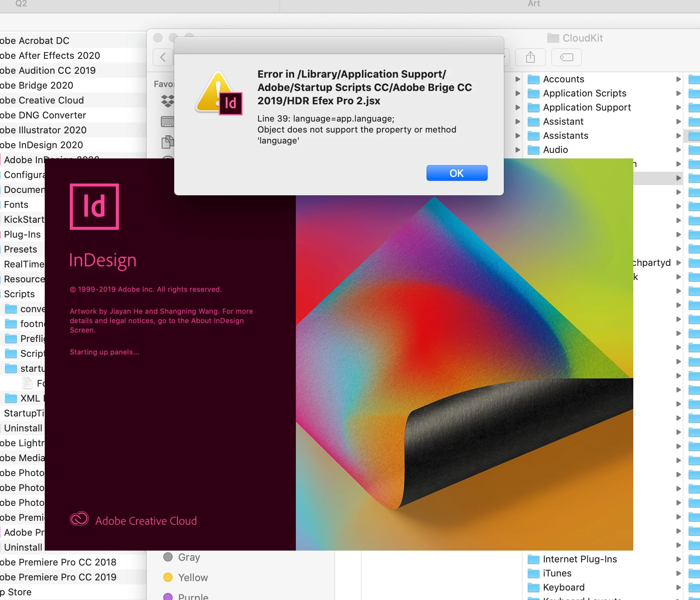
Task: Click folder icon beside 'XML' in list
Action: coord(11,398)
